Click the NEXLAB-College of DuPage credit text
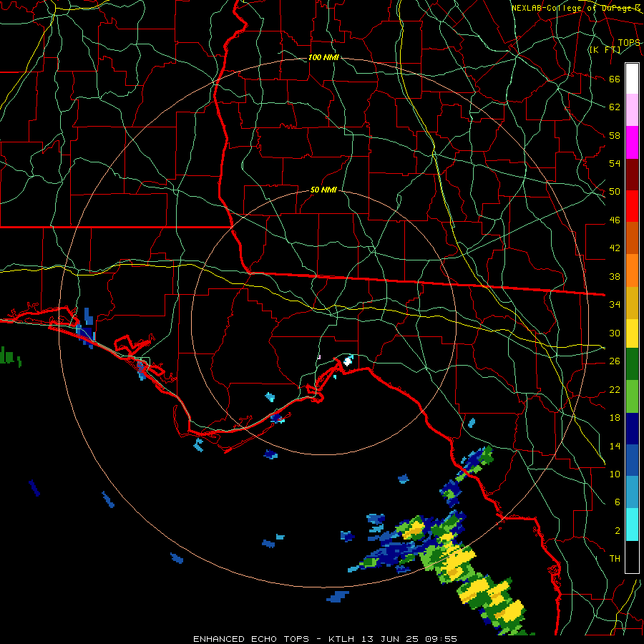This screenshot has width=644, height=644. pos(576,8)
